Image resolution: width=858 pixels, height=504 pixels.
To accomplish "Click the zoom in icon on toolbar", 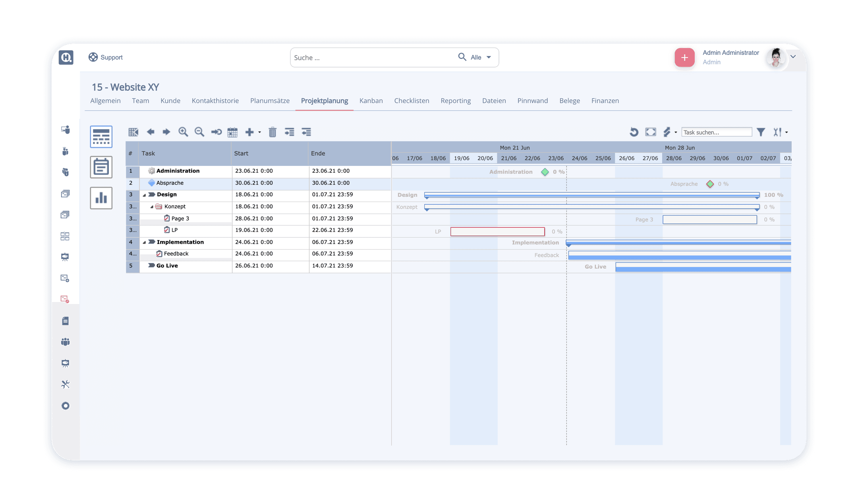I will [183, 132].
